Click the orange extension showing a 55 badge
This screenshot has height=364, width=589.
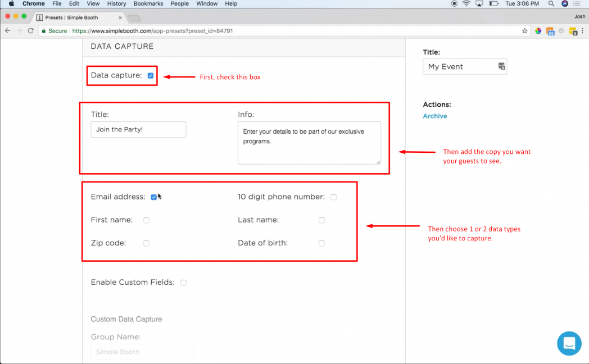coord(550,31)
